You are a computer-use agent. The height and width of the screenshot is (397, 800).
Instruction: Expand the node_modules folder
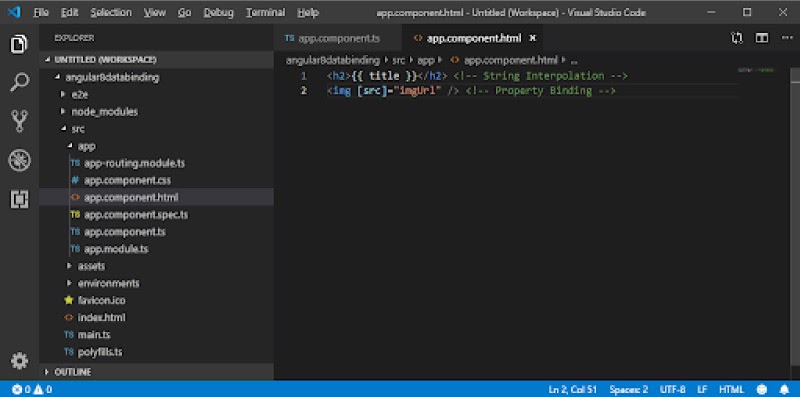click(x=104, y=112)
